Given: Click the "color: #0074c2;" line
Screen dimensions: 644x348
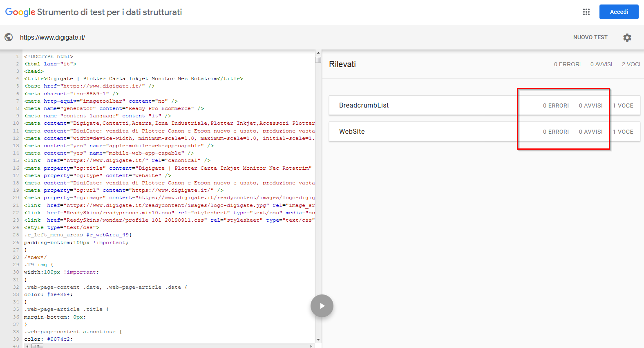Looking at the screenshot, I should coord(48,339).
